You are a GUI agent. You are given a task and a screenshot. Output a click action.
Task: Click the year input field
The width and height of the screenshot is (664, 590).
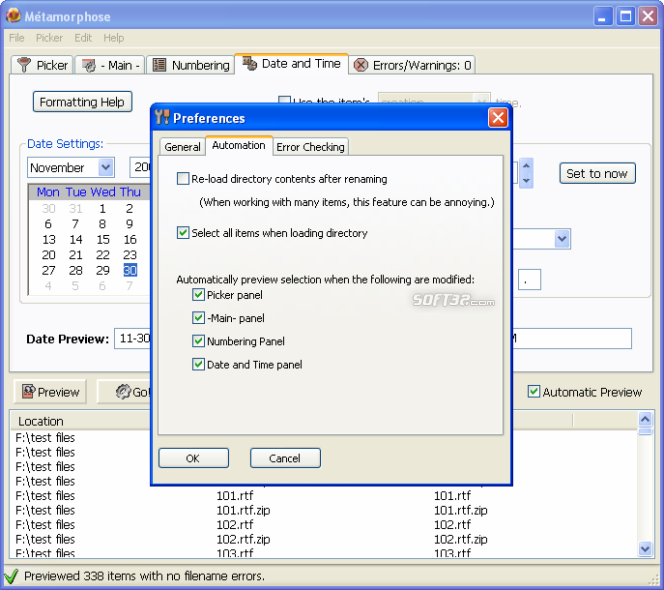tap(140, 167)
